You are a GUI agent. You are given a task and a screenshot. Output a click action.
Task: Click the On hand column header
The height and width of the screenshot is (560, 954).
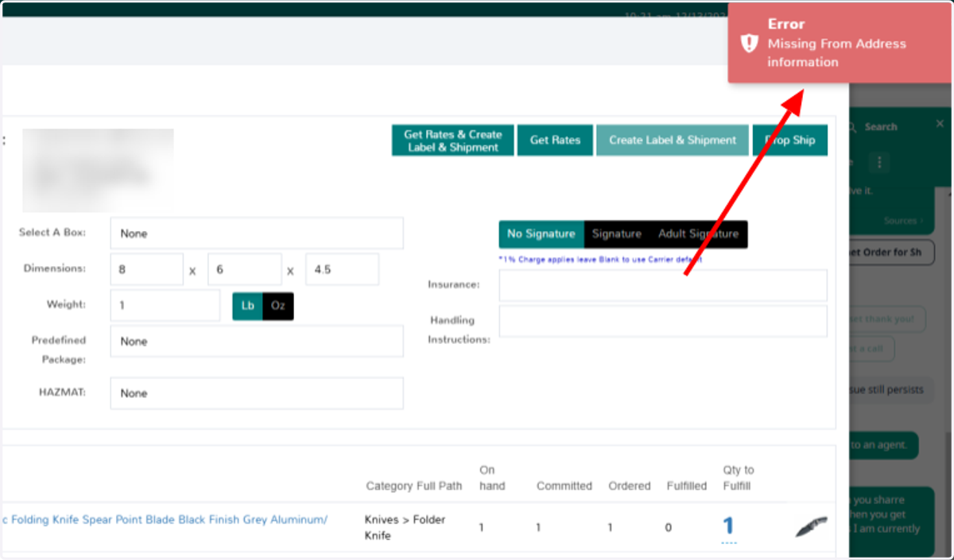click(x=492, y=478)
